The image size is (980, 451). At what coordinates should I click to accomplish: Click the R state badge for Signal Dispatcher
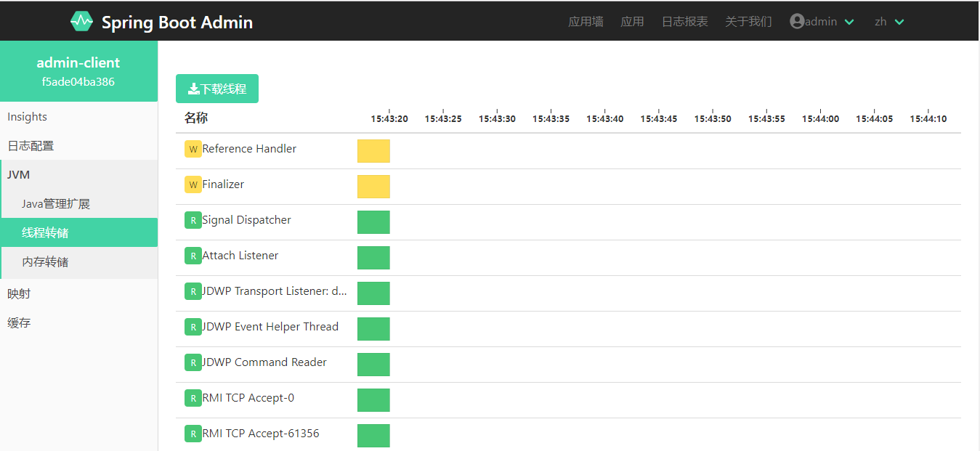(193, 221)
